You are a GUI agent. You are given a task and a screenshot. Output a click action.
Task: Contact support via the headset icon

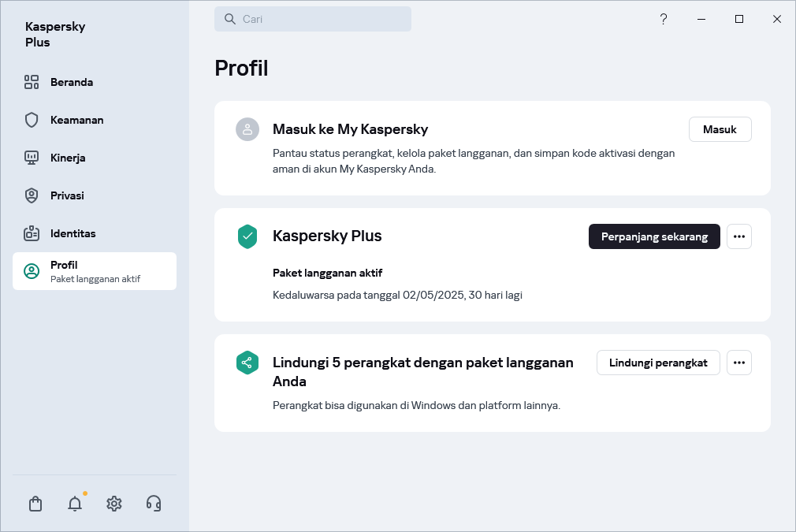pyautogui.click(x=153, y=503)
